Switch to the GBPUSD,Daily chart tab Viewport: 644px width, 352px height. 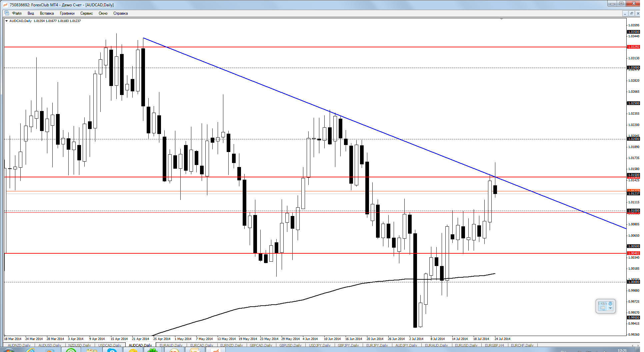point(290,345)
